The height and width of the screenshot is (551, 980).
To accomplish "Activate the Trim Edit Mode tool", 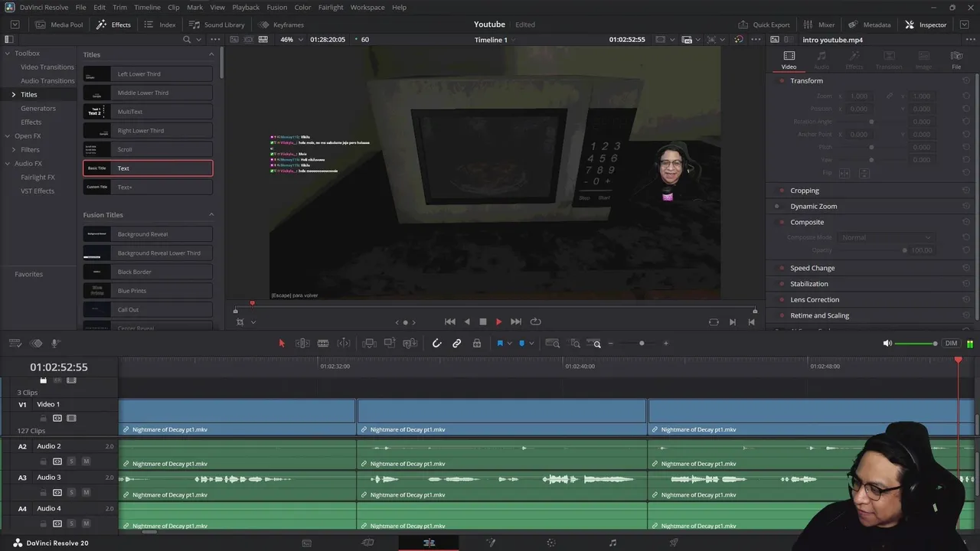I will click(x=302, y=344).
